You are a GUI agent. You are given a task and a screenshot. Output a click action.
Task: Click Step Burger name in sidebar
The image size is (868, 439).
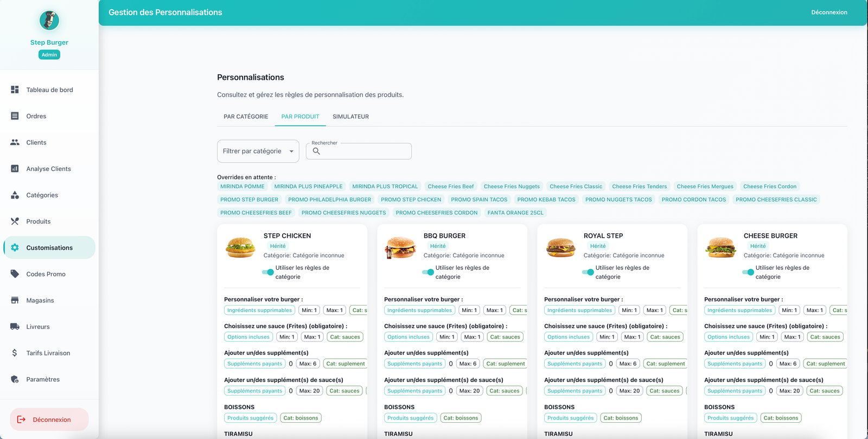[x=49, y=42]
